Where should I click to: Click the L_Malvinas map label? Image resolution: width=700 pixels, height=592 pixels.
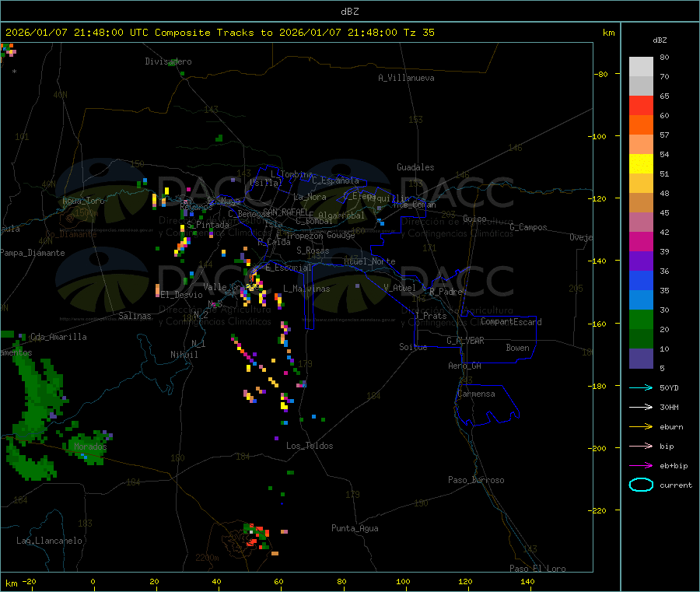[306, 289]
